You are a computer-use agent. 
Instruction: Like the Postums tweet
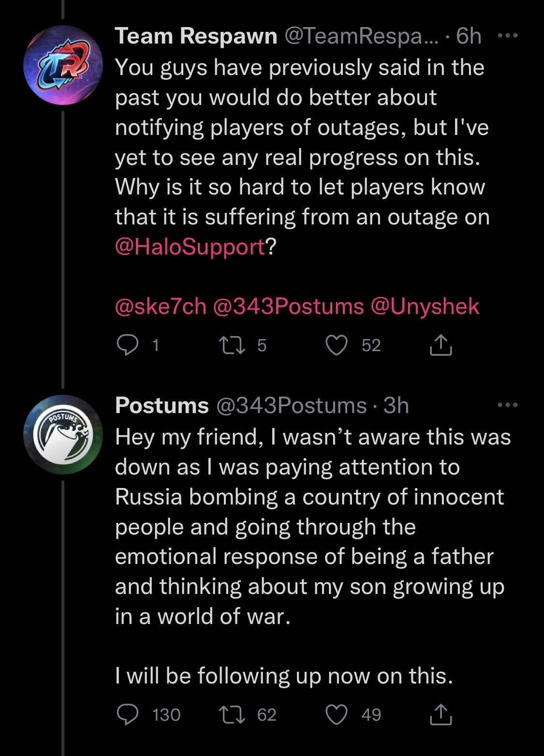[337, 714]
